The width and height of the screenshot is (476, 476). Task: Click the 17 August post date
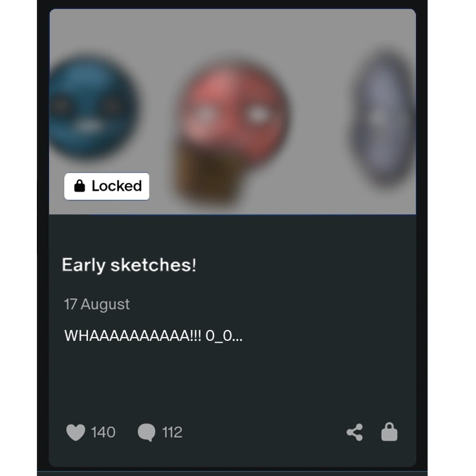coord(97,304)
